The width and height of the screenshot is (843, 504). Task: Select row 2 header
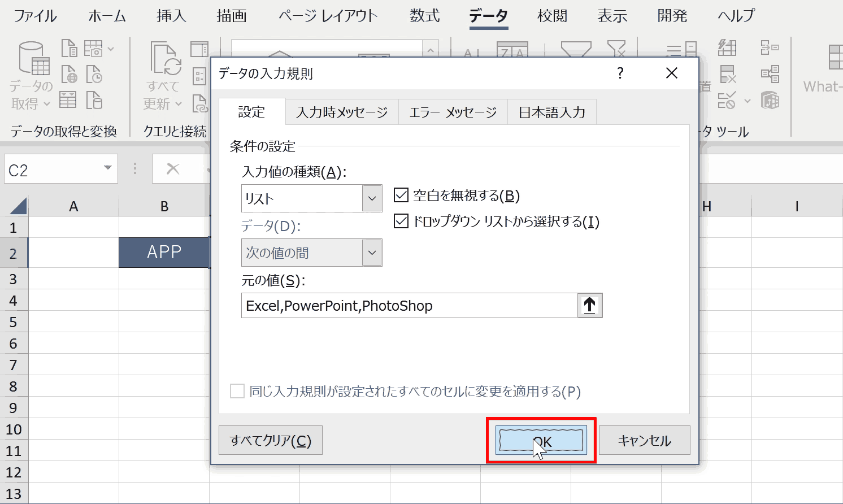[14, 253]
